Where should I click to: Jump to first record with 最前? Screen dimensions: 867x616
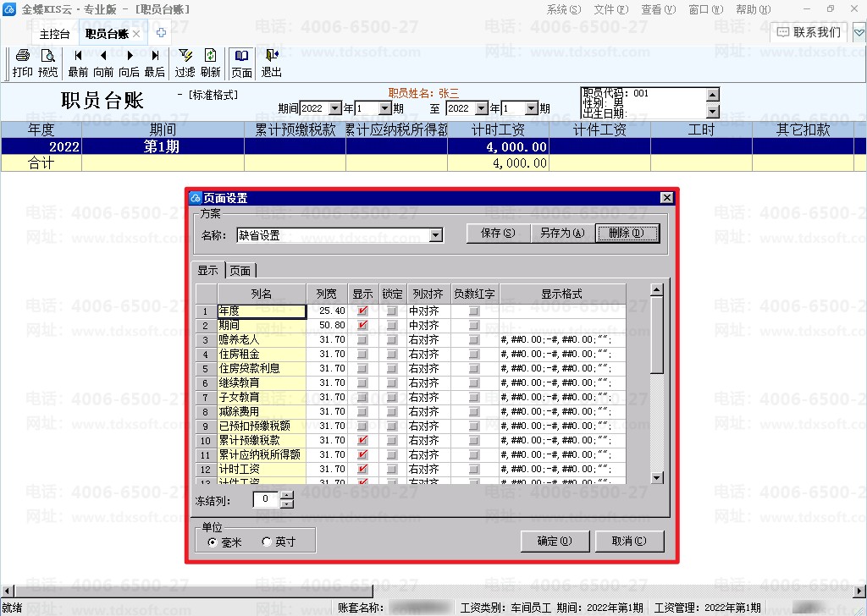(x=78, y=63)
